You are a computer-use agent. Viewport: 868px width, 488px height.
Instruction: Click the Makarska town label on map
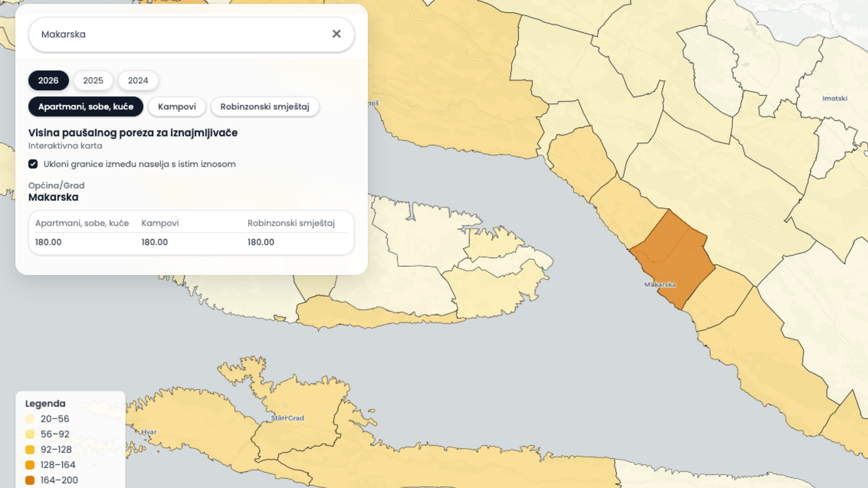coord(660,284)
